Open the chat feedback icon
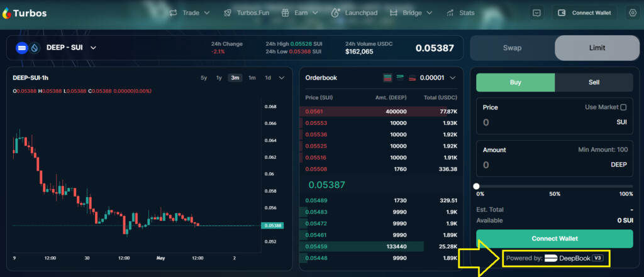Screen dimensions: 644x277 536,13
